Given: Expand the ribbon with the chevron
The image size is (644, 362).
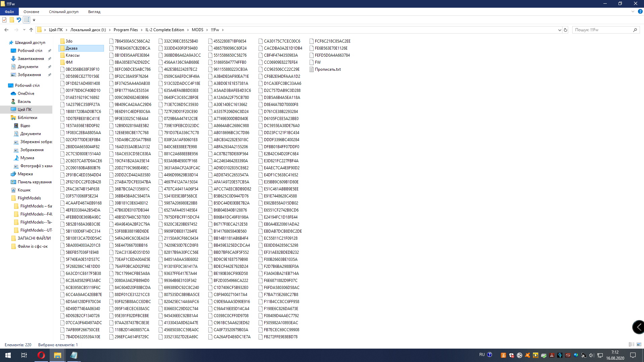Looking at the screenshot, I should click(633, 11).
